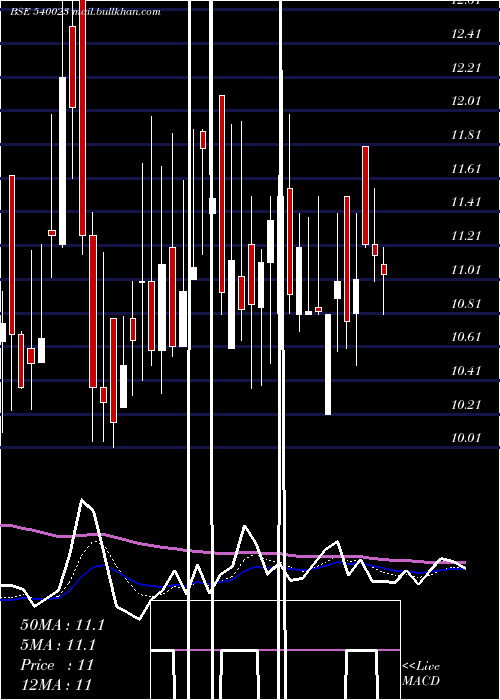Click the <<Live MACD label
The height and width of the screenshot is (700, 500).
click(421, 673)
